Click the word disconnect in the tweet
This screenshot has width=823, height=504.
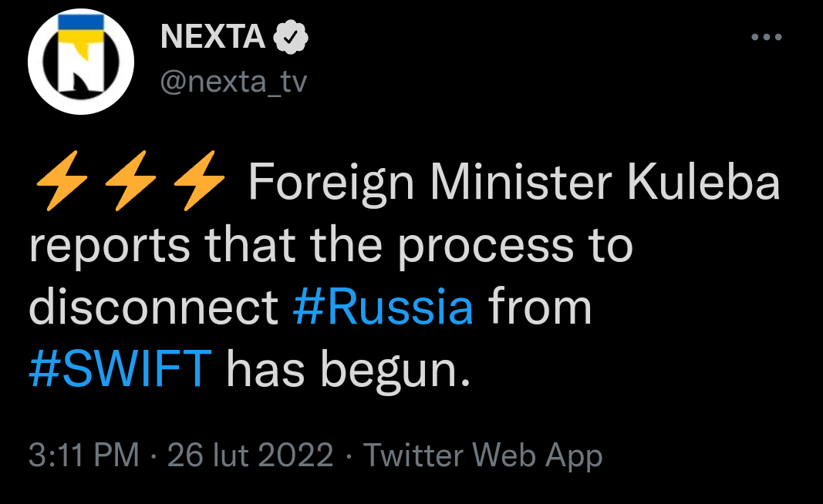[153, 307]
